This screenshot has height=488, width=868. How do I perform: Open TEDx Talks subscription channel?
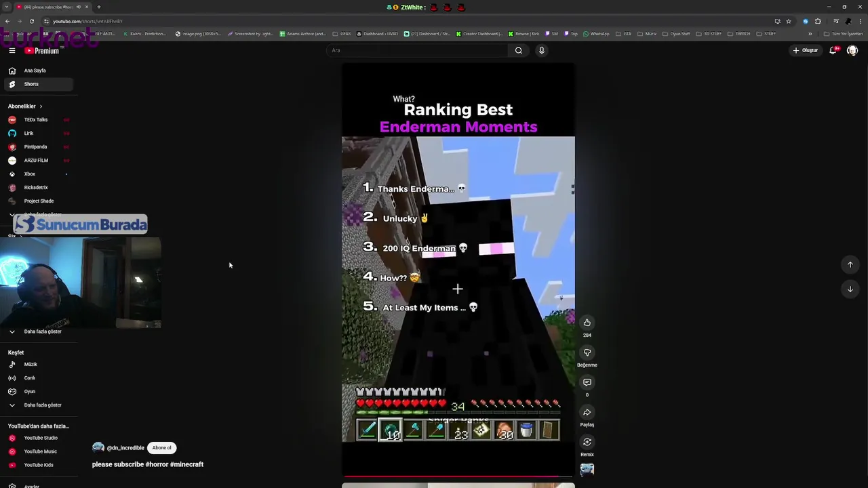click(37, 120)
